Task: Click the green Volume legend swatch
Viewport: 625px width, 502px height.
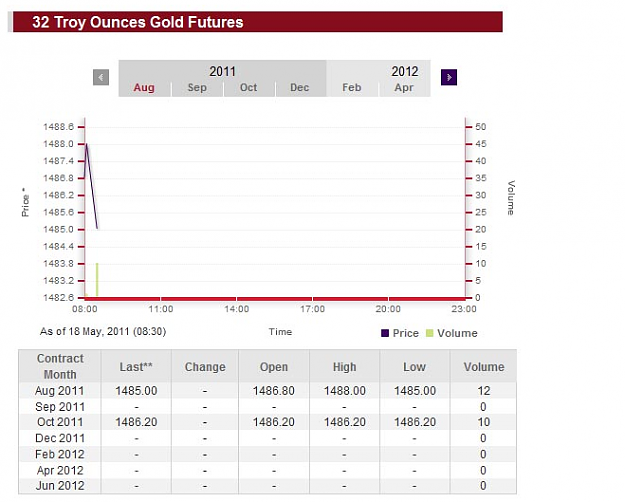Action: pos(429,333)
